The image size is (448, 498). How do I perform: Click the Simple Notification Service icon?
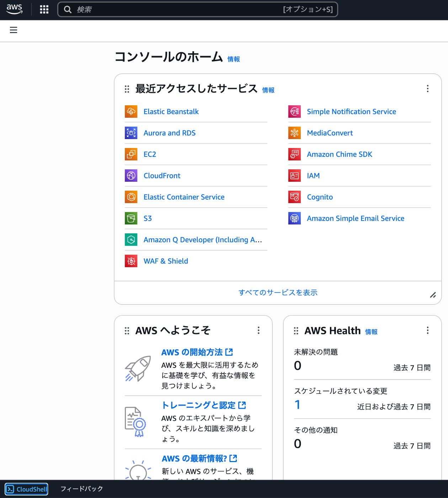tap(294, 112)
